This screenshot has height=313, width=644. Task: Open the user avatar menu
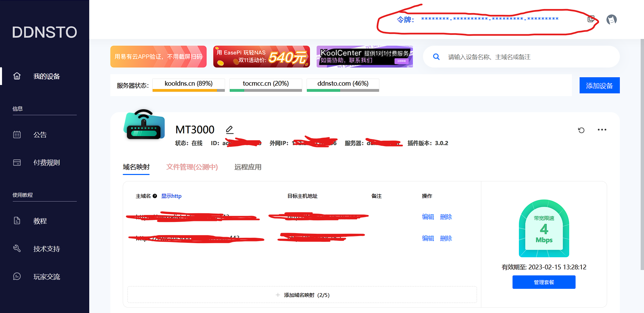click(x=611, y=19)
